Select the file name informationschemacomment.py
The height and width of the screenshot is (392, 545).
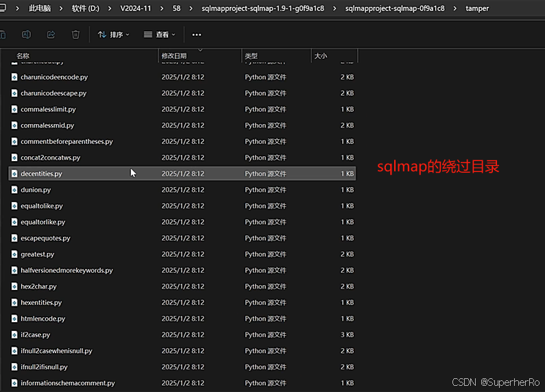tap(68, 383)
